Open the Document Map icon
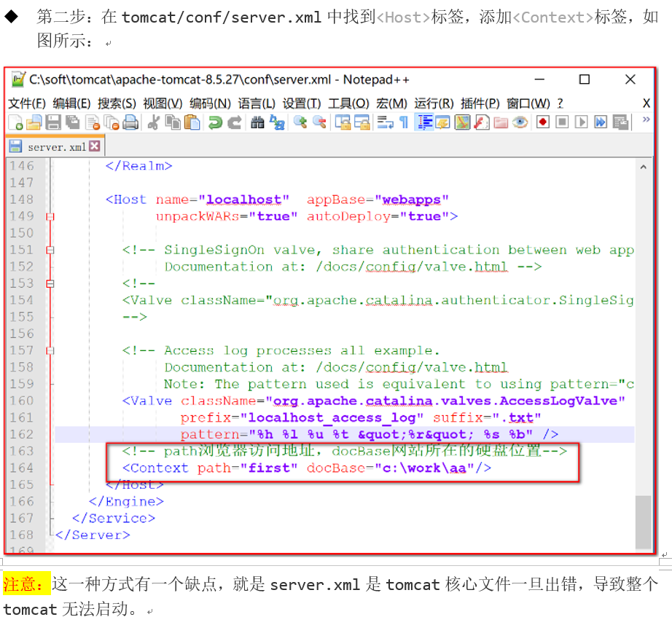Viewport: 672px width, 625px height. [x=462, y=122]
